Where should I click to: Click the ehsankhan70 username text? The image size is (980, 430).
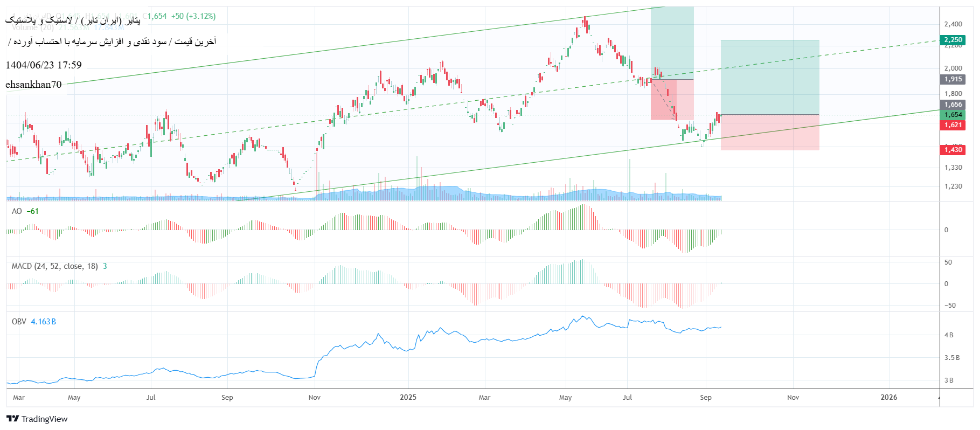pyautogui.click(x=33, y=85)
